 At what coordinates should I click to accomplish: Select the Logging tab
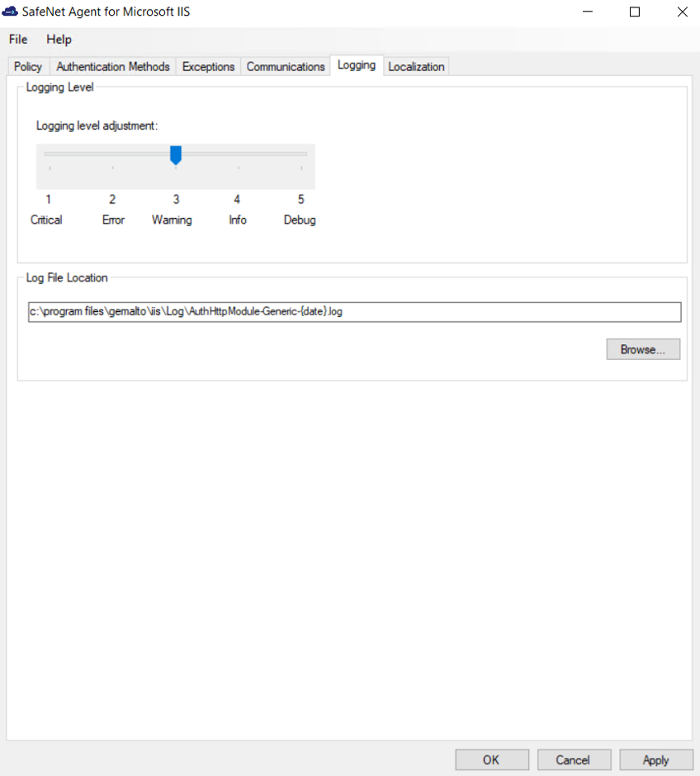click(357, 66)
